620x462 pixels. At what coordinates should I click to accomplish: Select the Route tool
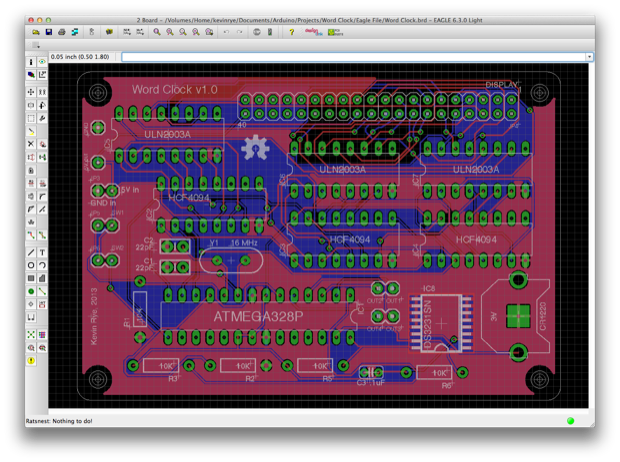31,235
